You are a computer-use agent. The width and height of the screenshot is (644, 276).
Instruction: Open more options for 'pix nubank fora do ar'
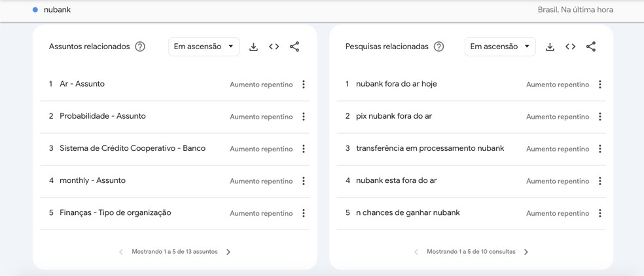click(x=600, y=117)
